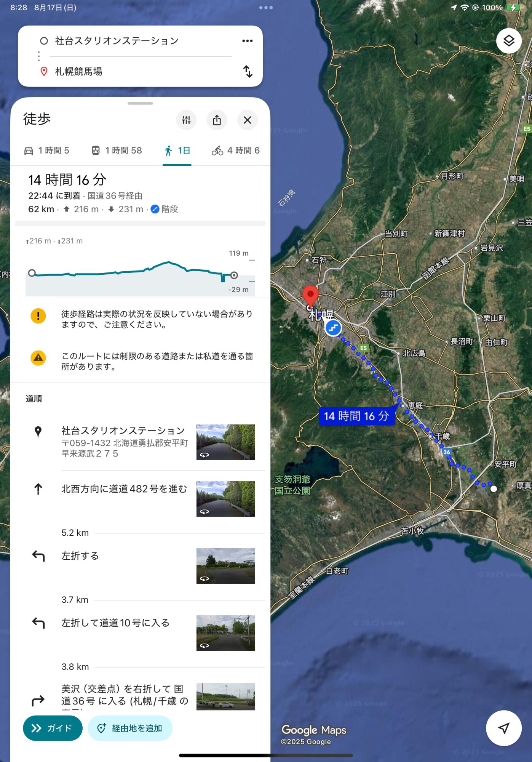
Task: Tap the Route 36 shield near 千歳
Action: [447, 452]
